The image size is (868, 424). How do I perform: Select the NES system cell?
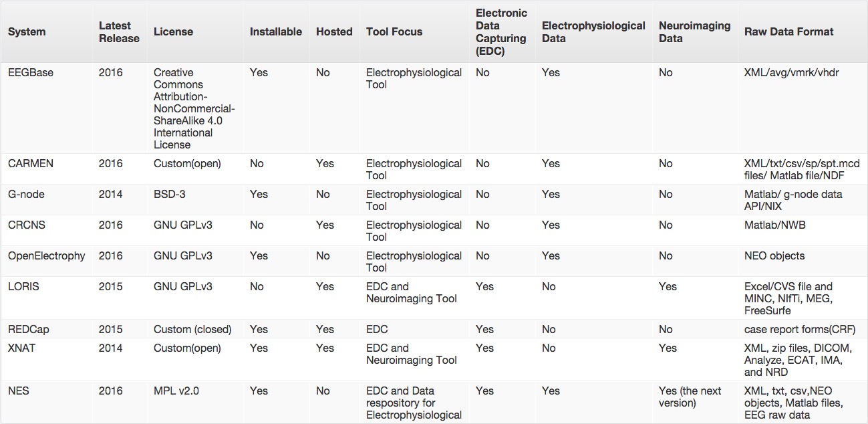[19, 391]
